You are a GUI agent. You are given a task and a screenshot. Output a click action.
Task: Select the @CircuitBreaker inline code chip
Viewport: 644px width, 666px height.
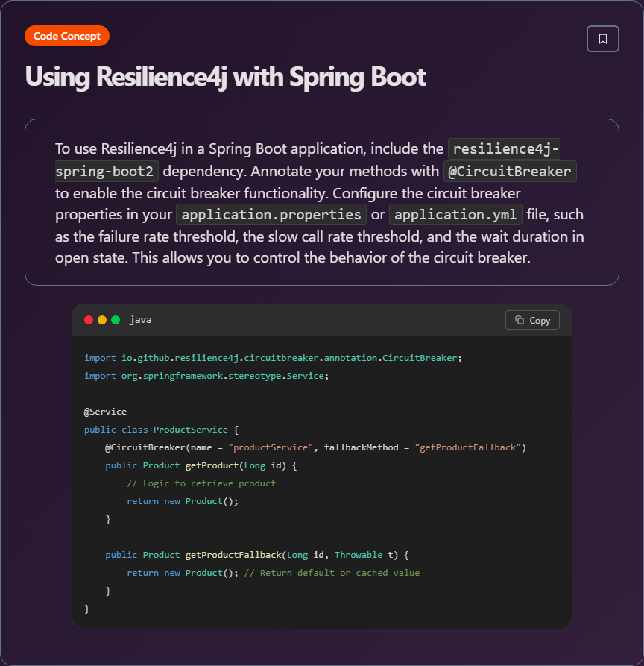coord(510,171)
